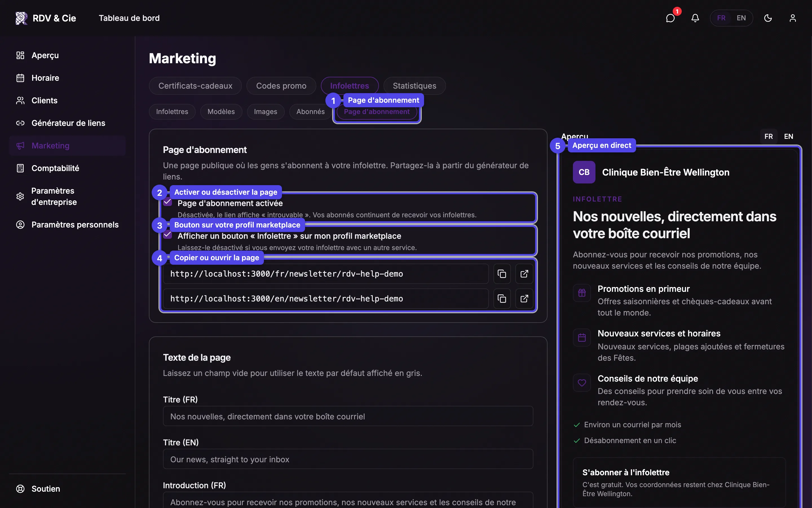Click the Aperçu sidebar grid icon
This screenshot has height=508, width=812.
pyautogui.click(x=20, y=55)
